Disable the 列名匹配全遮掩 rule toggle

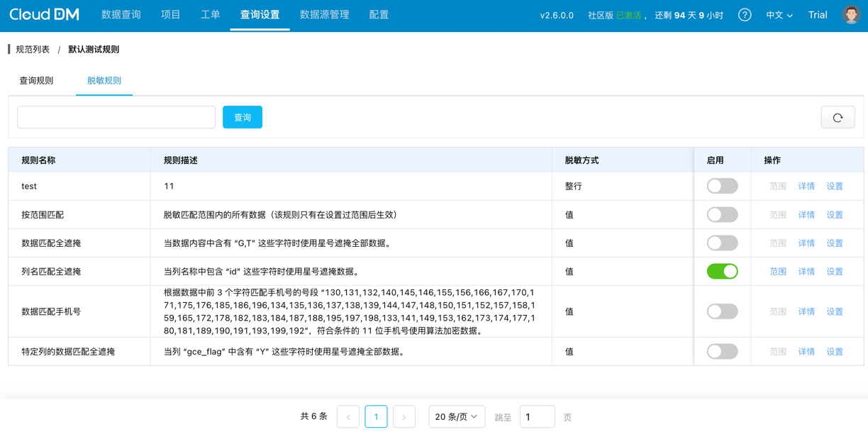[722, 272]
